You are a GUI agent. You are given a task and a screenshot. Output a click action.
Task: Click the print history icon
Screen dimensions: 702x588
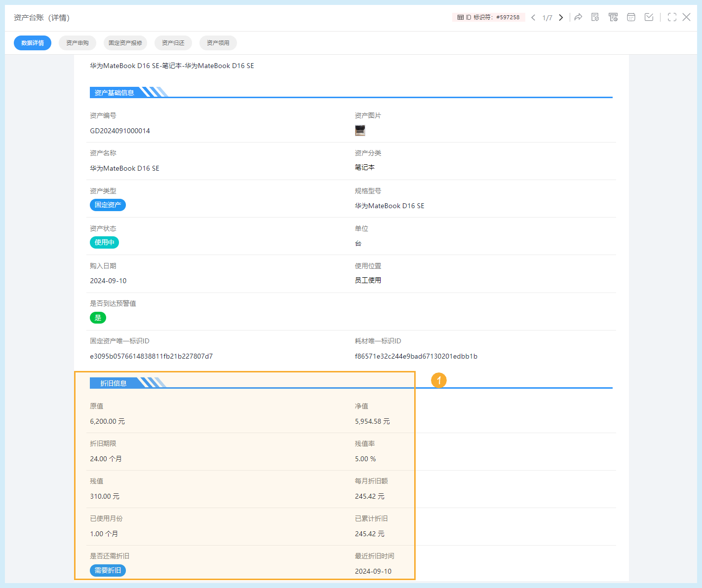pyautogui.click(x=613, y=17)
